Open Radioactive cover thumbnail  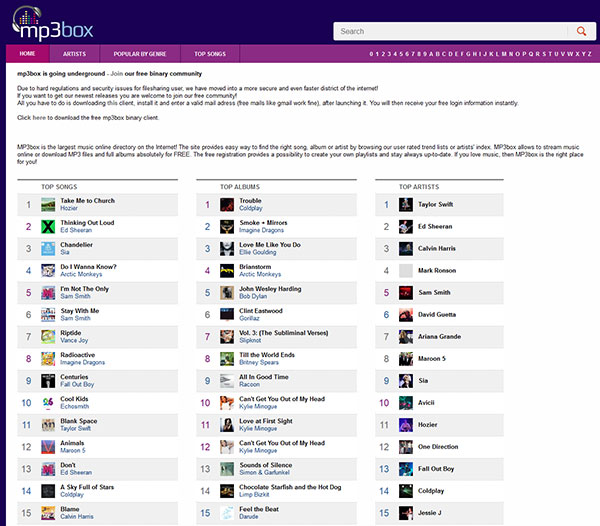pyautogui.click(x=48, y=359)
